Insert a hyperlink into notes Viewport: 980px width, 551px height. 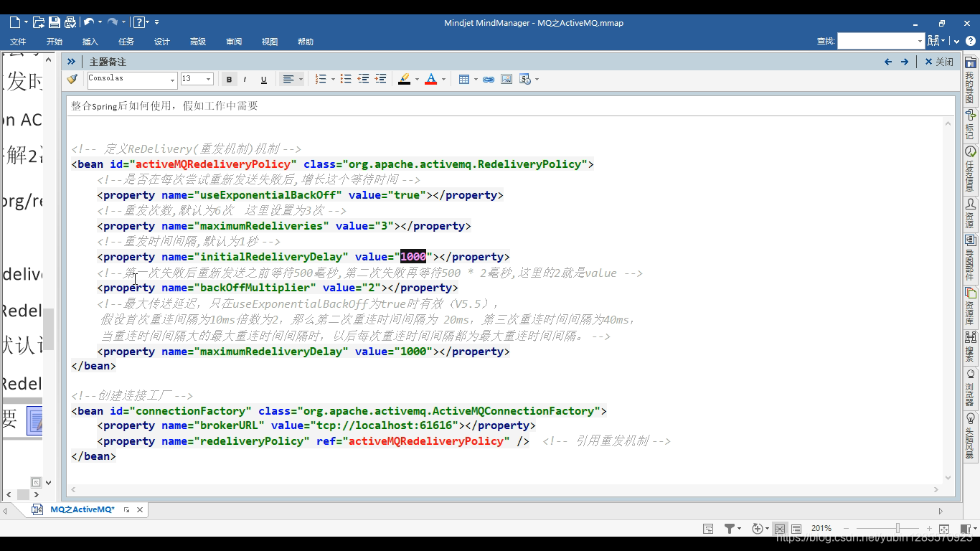[x=489, y=79]
